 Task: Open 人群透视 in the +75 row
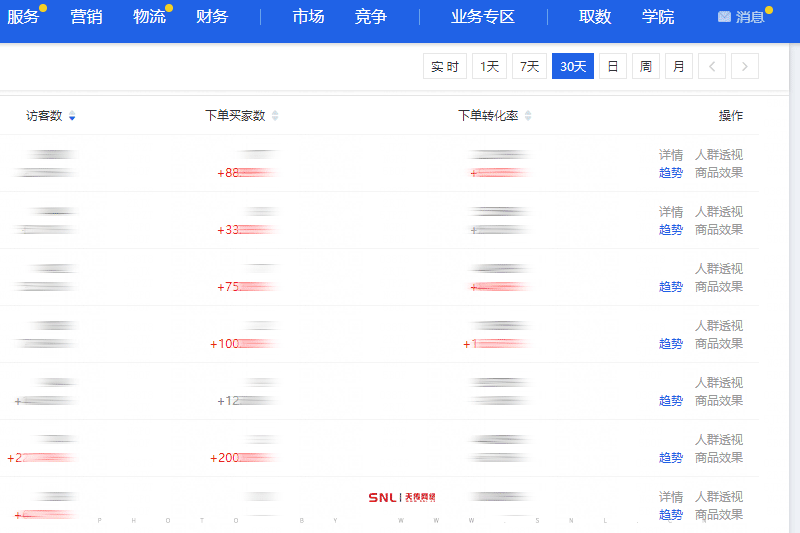(x=719, y=269)
